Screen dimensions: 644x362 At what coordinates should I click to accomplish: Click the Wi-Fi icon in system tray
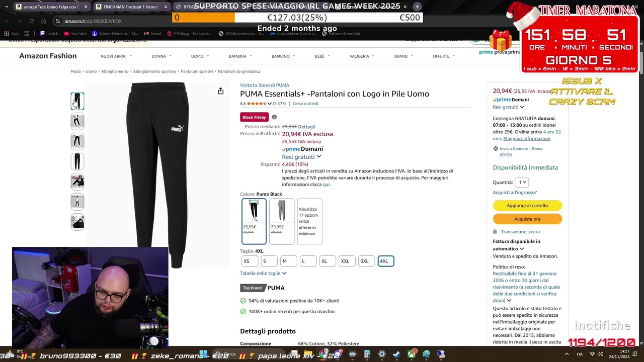click(592, 354)
